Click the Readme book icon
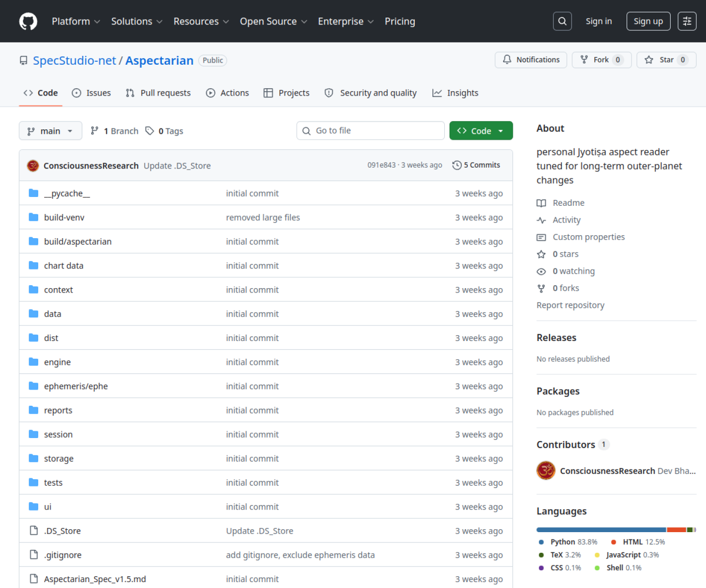706x588 pixels. click(541, 203)
